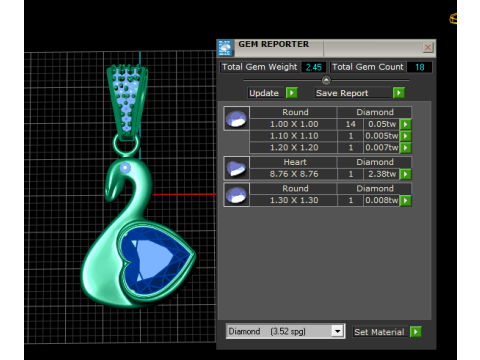Click the green arrow for the 0.005tw row
480x360 pixels.
click(405, 136)
